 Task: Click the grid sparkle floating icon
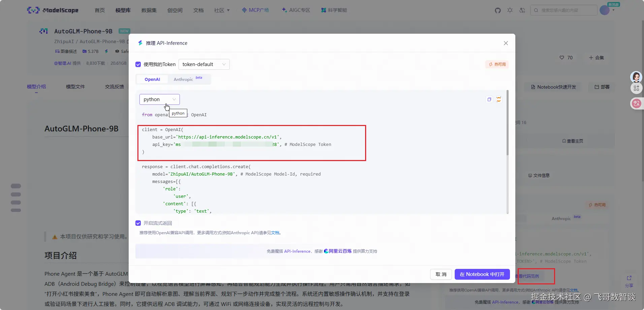coord(636,88)
